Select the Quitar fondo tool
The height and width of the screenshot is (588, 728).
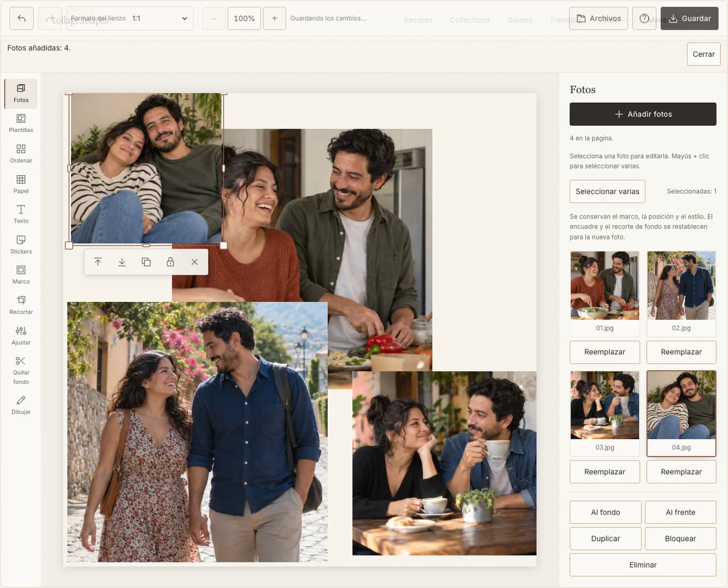21,371
